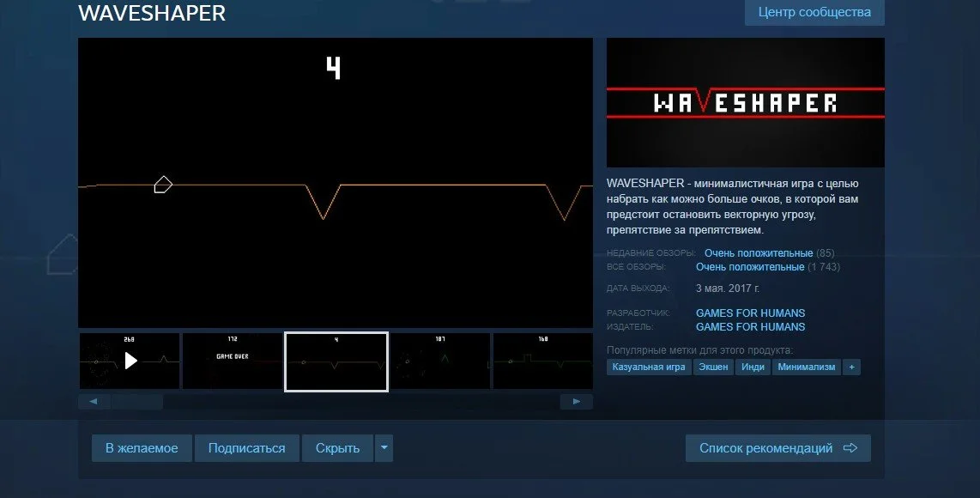Click the left arrow of thumbnail strip
Screen dimensions: 980x498
click(x=94, y=402)
